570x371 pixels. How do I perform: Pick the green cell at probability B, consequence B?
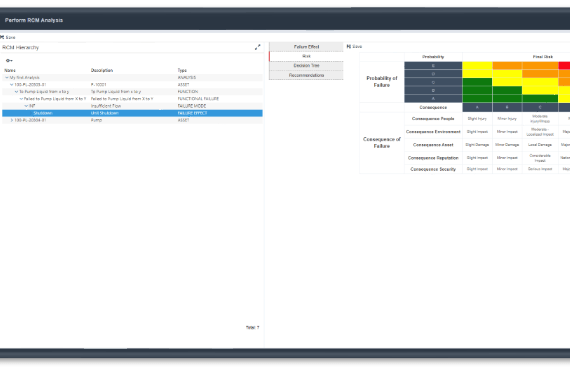click(x=507, y=90)
